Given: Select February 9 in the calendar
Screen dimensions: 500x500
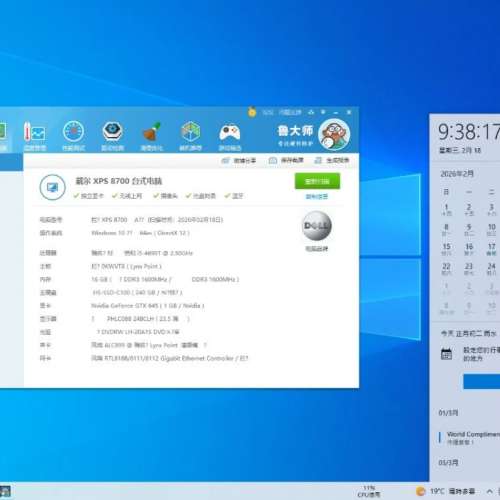Looking at the screenshot, I should tap(469, 229).
